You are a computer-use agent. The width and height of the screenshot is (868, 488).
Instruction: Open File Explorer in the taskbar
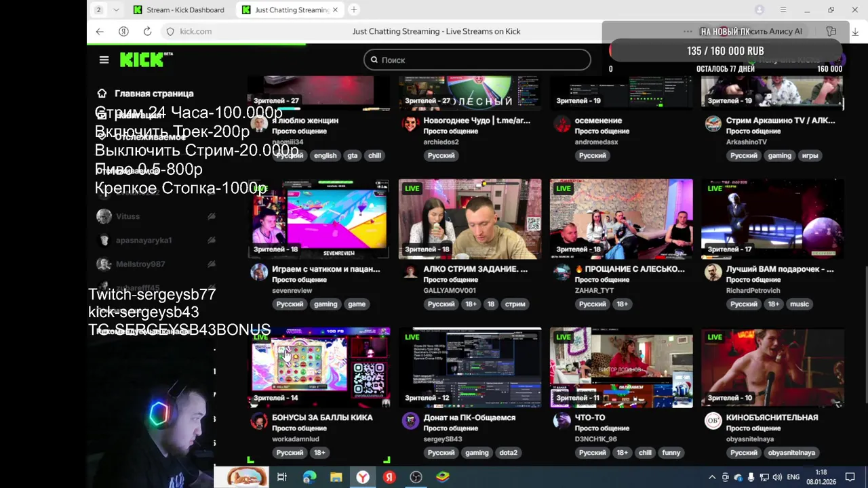[336, 477]
